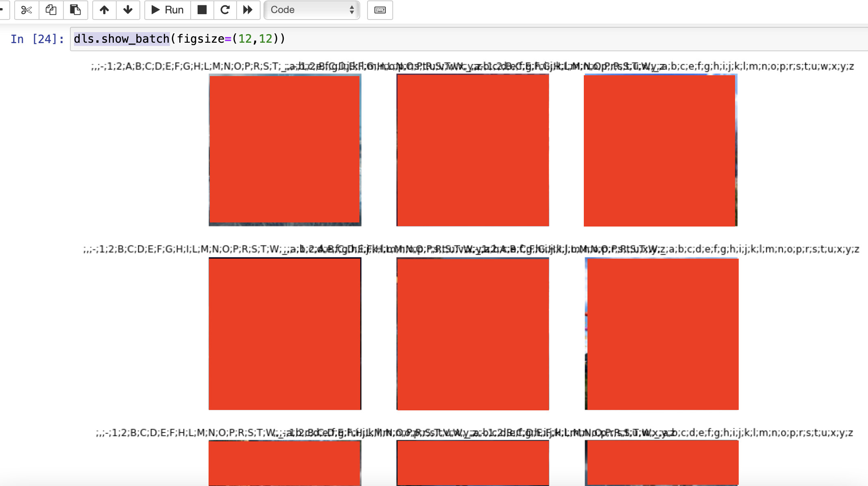Cut the selected cell with scissors icon
The height and width of the screenshot is (486, 868).
(26, 10)
